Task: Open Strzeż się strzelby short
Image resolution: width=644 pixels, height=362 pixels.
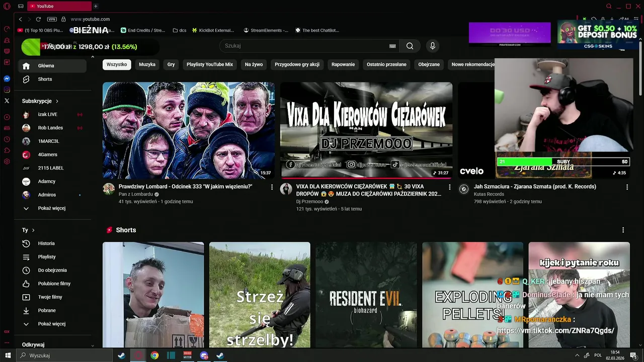Action: (x=260, y=295)
